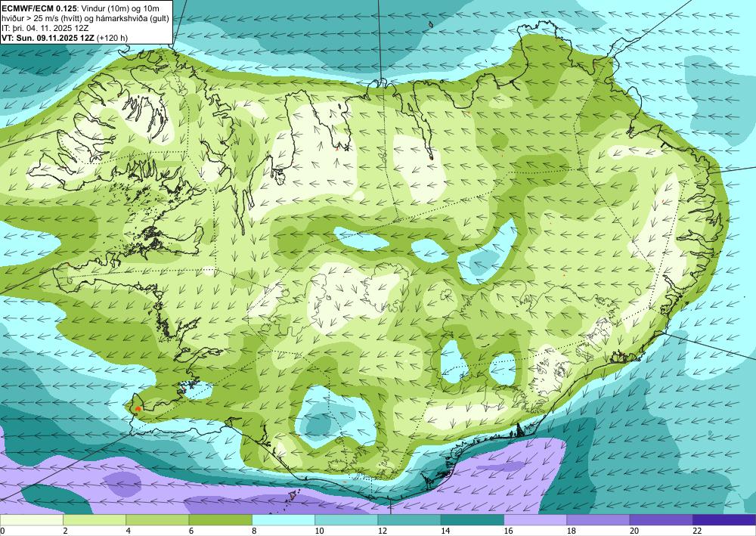Click the "IT: þri. 04. 11. 2025 12Z" line
The height and width of the screenshot is (536, 756).
tap(45, 28)
